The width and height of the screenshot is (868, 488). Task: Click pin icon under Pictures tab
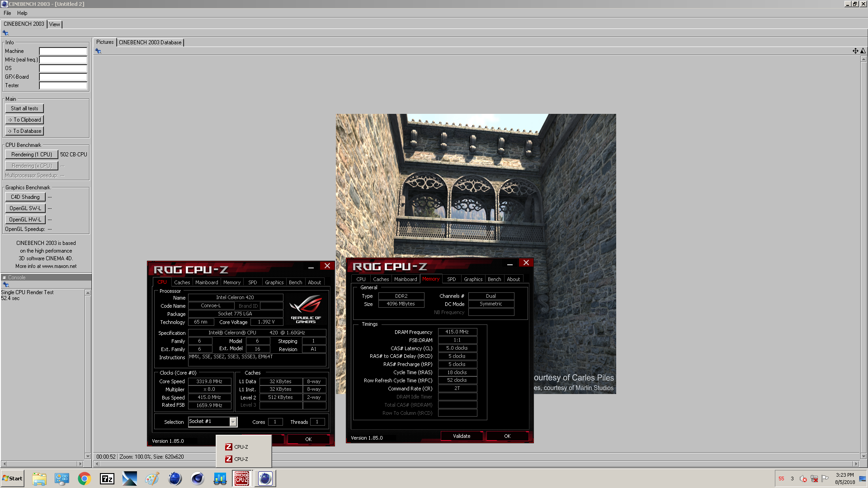(98, 51)
